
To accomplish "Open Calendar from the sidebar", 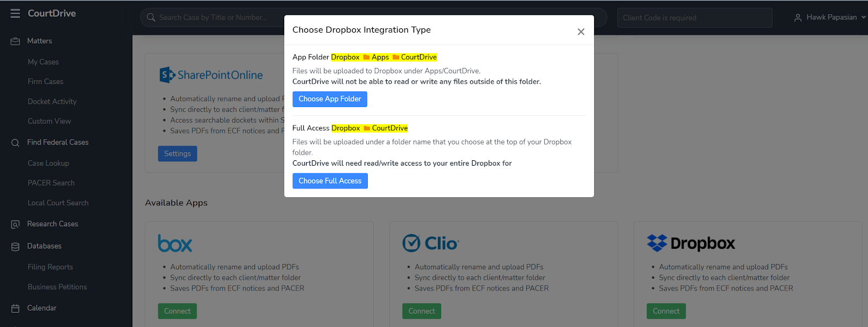I will (42, 308).
